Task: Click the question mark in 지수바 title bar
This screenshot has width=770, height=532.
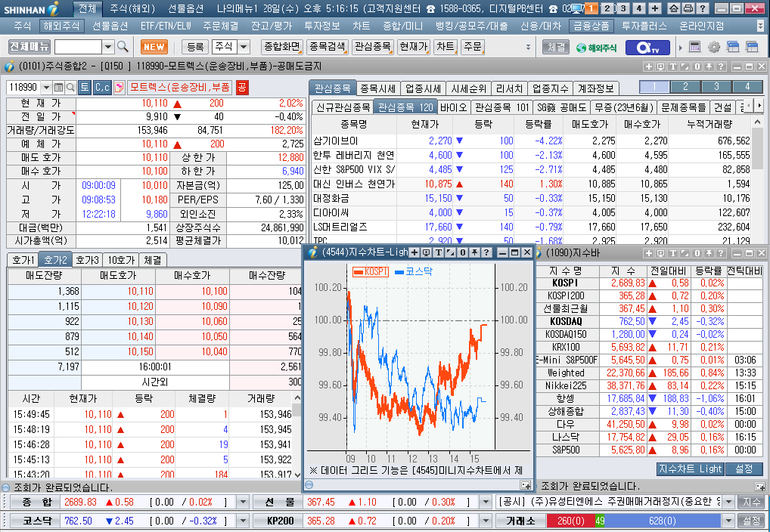Action: tap(720, 253)
